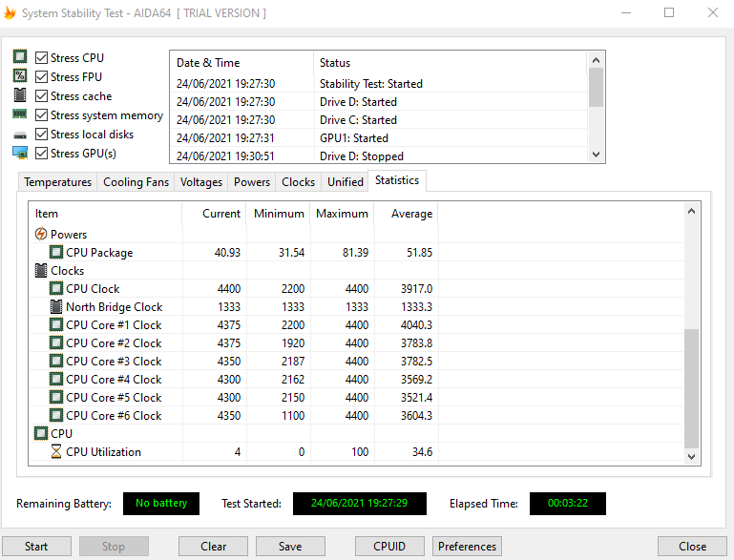Click the Close button at bottom right
Screen dimensions: 734x560
[x=692, y=547]
